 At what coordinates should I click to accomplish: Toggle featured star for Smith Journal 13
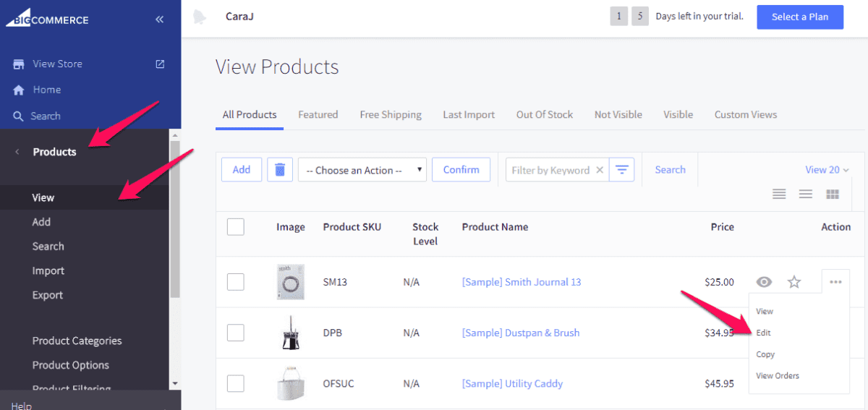tap(794, 282)
